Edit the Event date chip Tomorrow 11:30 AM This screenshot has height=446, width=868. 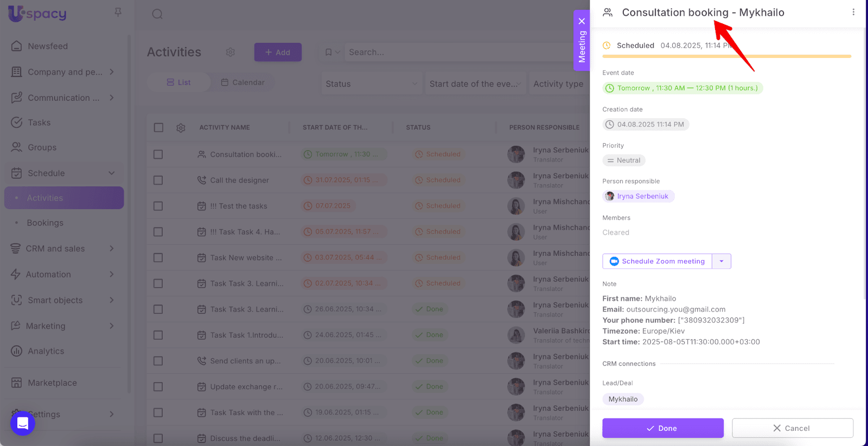pos(682,88)
